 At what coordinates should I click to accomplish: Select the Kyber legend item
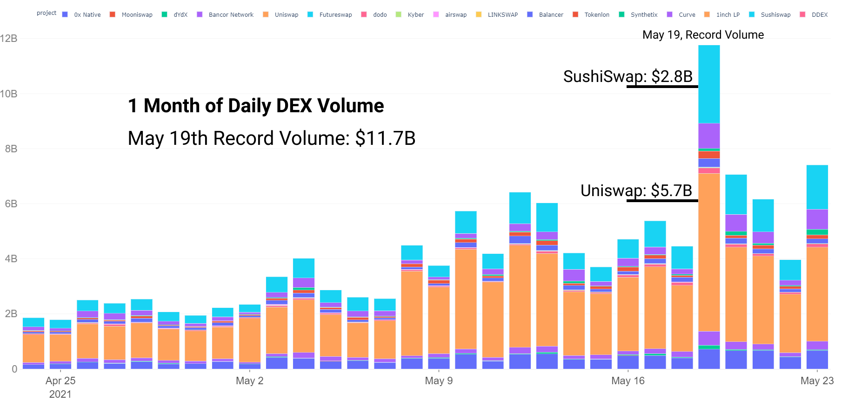[x=410, y=14]
